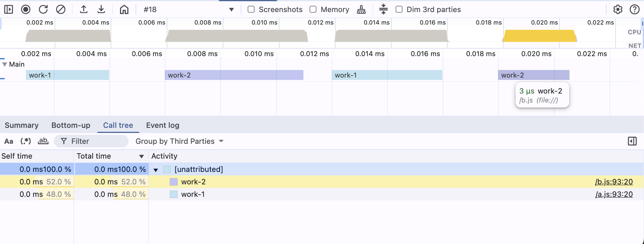Select the work-1 row in call tree

322,194
